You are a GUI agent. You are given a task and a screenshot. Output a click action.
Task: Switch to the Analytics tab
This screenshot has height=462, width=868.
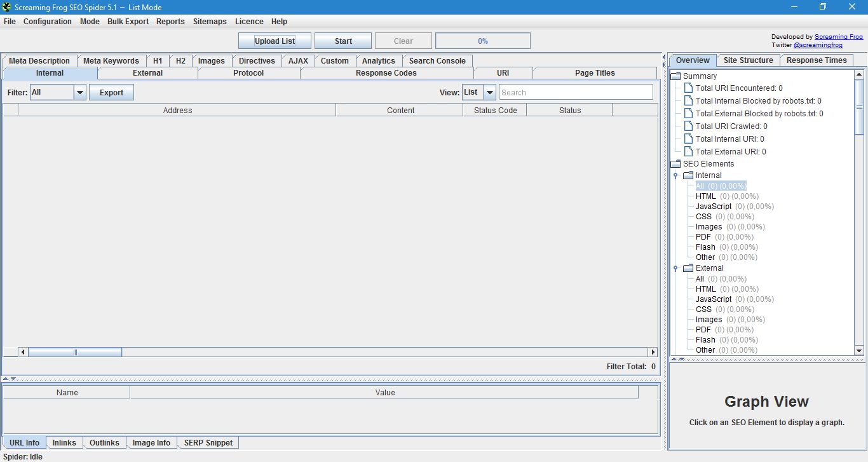click(379, 61)
